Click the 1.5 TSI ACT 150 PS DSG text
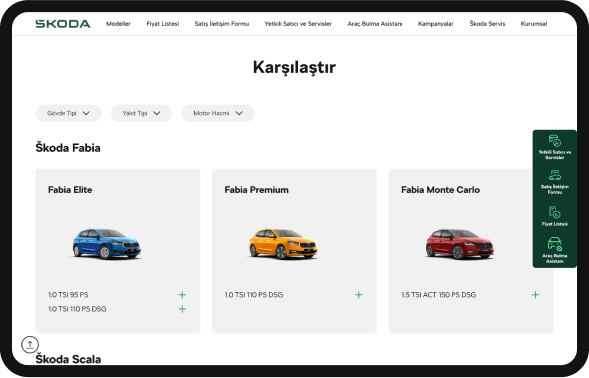 coord(438,295)
